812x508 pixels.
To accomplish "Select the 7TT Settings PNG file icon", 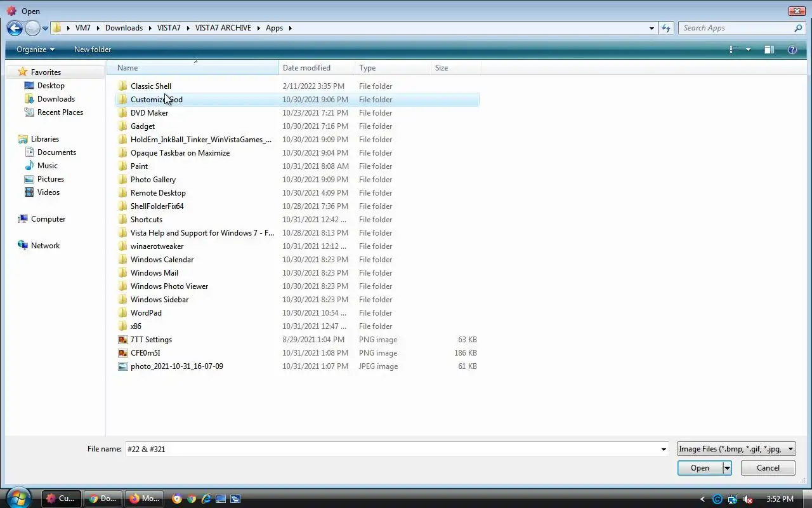I will pos(123,339).
